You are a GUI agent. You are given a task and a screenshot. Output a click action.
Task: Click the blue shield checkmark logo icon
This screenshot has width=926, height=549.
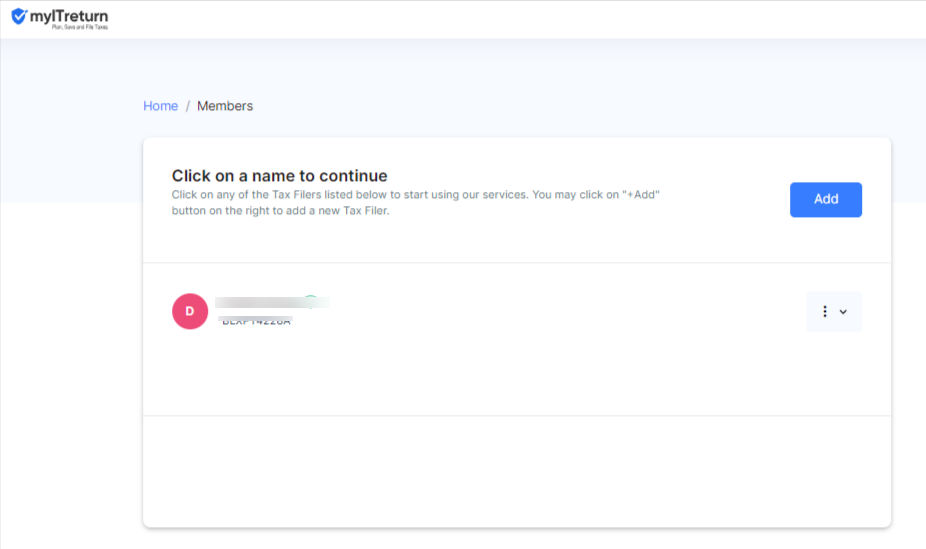18,17
